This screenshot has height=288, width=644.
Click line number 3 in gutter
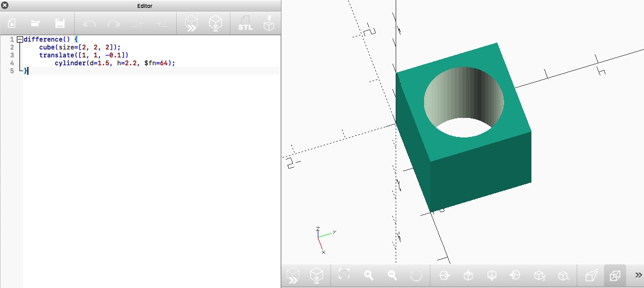click(x=12, y=55)
